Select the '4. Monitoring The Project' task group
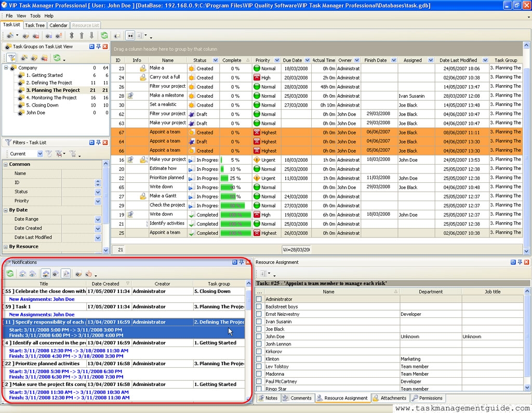 click(51, 98)
